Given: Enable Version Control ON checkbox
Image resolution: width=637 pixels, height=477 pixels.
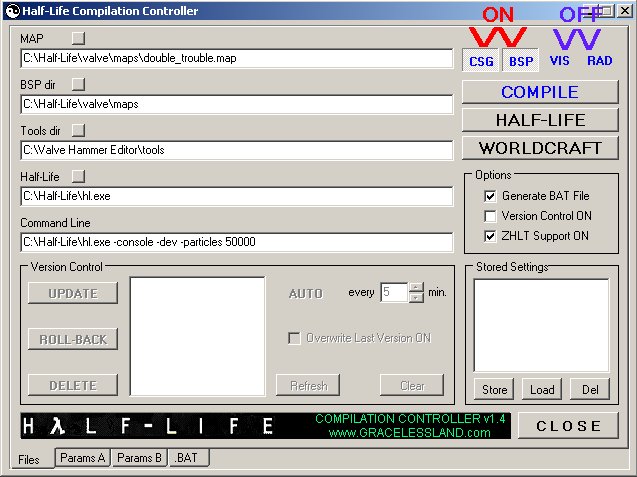Looking at the screenshot, I should (490, 216).
